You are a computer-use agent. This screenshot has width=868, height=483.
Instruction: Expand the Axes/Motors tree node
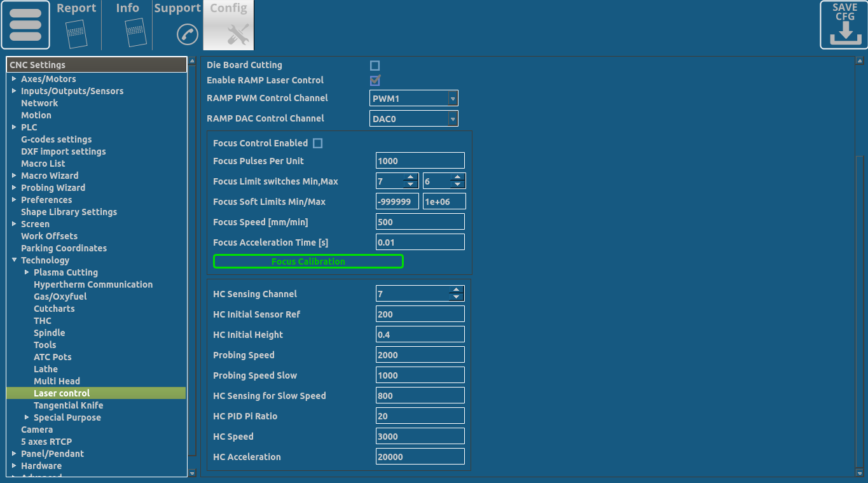click(x=14, y=79)
